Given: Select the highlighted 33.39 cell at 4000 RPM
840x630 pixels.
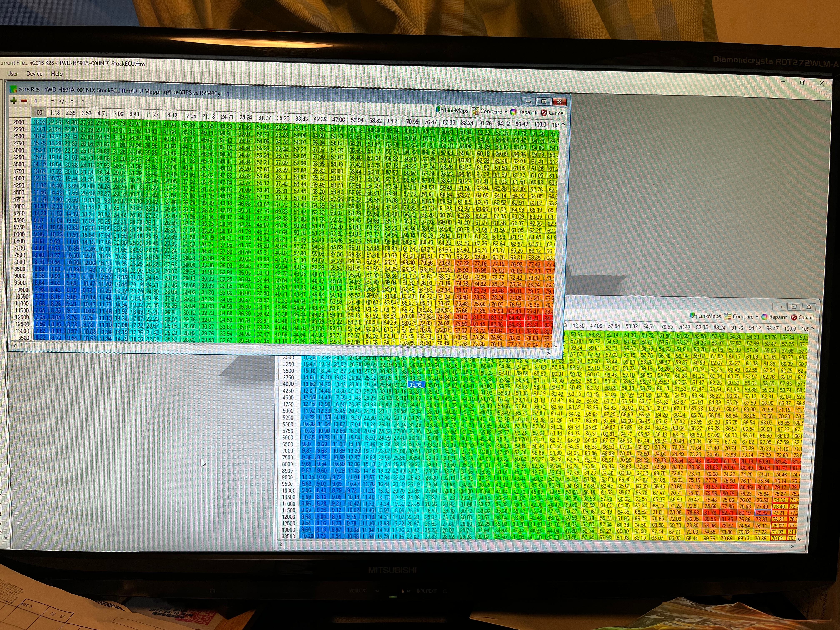Looking at the screenshot, I should point(416,385).
